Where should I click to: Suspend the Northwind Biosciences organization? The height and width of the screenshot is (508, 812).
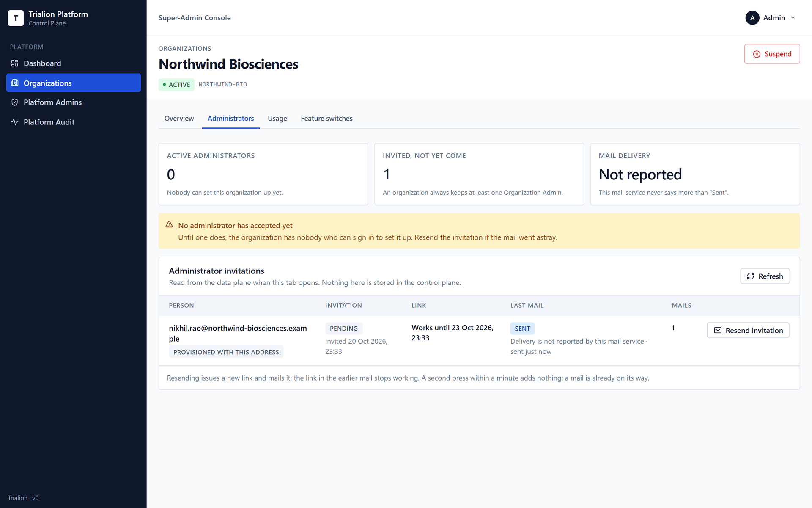click(772, 54)
